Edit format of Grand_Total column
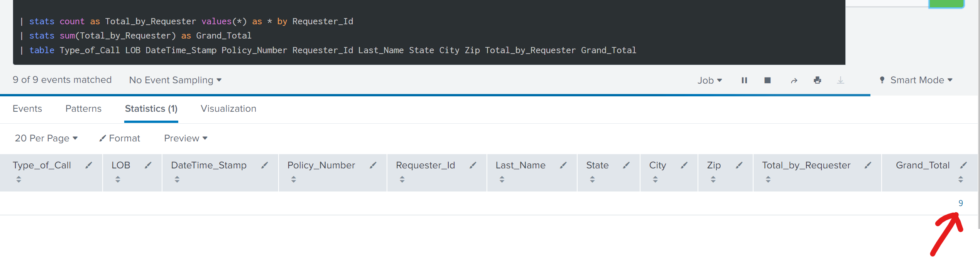980x257 pixels. 963,165
